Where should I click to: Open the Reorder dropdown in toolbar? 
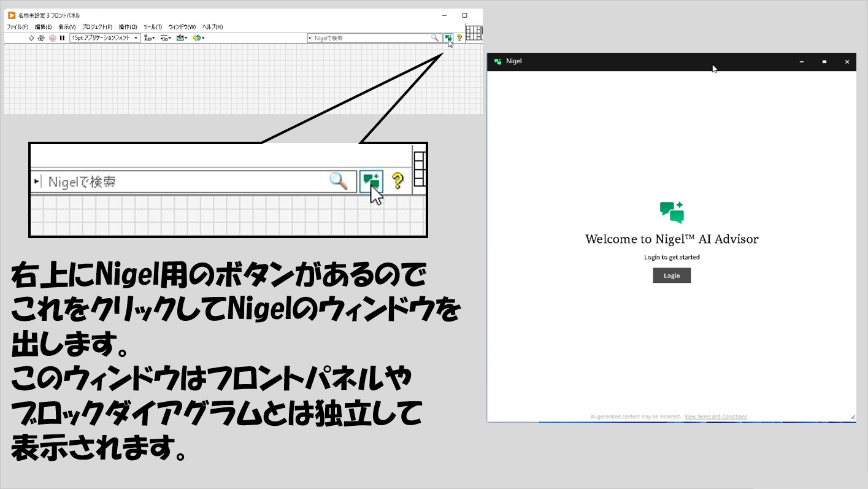click(x=199, y=38)
